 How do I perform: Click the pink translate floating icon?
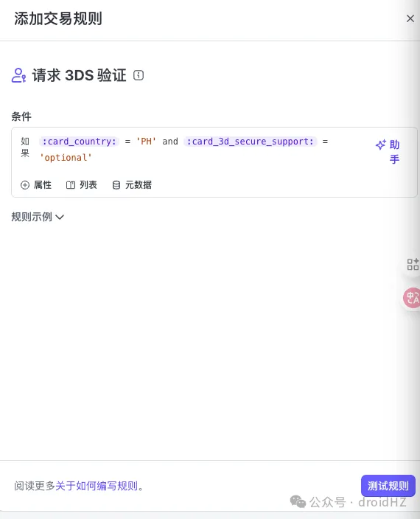tap(412, 298)
